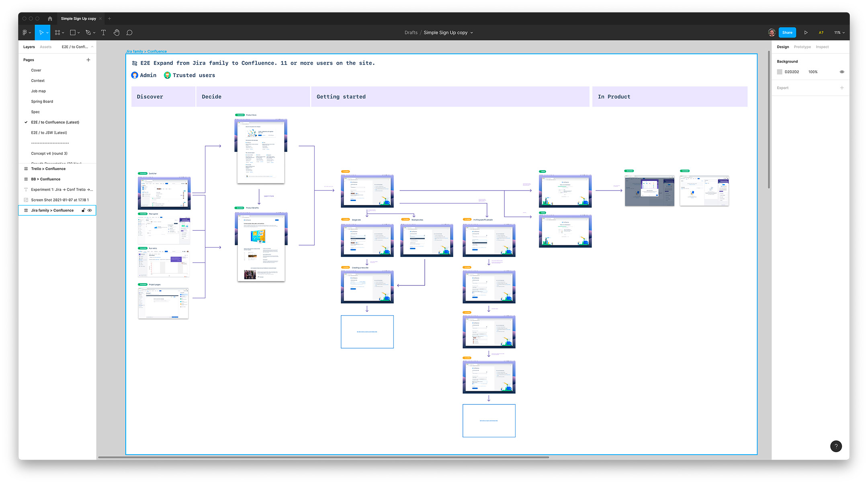Click the user avatar in toolbar
Image resolution: width=868 pixels, height=484 pixels.
[771, 33]
